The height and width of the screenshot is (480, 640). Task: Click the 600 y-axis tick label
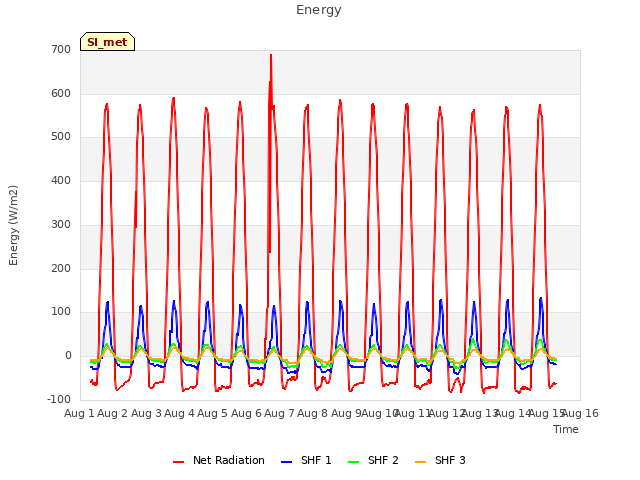coord(61,93)
